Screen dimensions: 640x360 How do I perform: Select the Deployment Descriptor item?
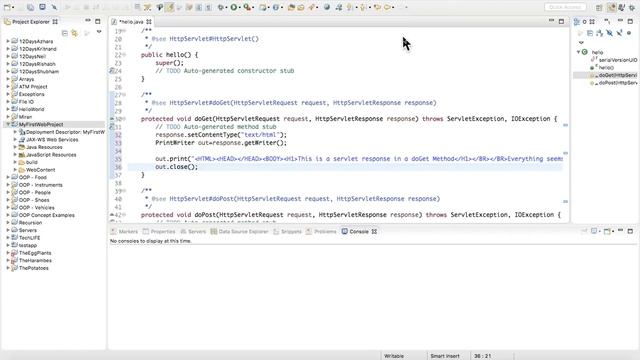[x=62, y=132]
